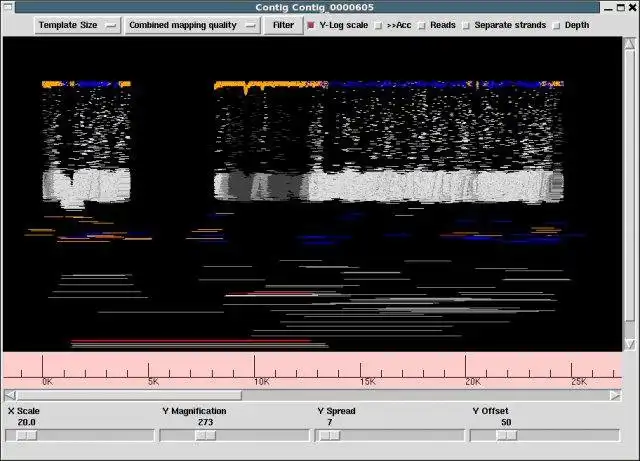
Task: Enable the Separate strands option
Action: (x=467, y=25)
